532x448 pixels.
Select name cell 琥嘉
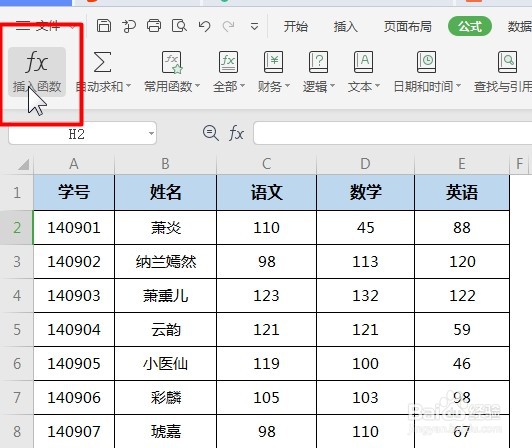166,431
